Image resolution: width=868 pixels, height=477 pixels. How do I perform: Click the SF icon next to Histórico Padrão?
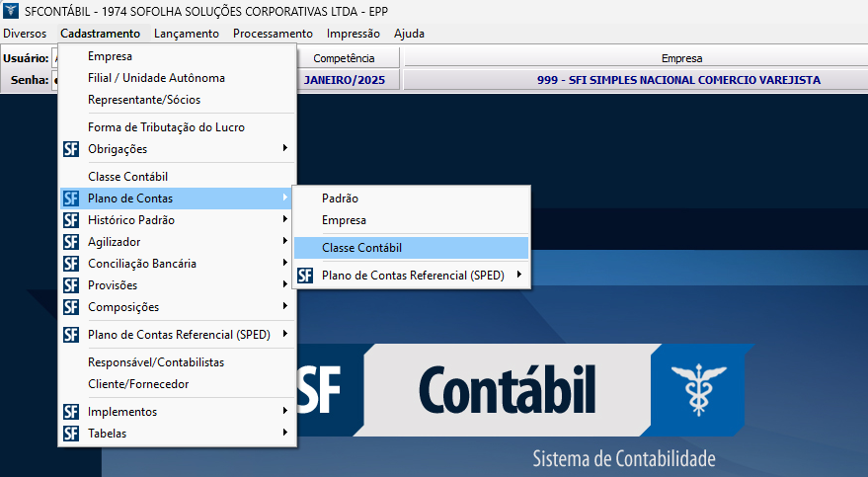tap(70, 220)
